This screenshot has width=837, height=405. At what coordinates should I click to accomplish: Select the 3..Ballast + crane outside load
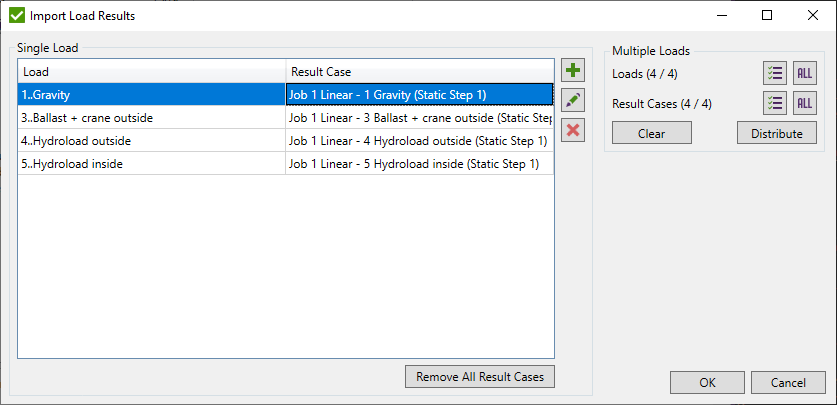pos(150,118)
